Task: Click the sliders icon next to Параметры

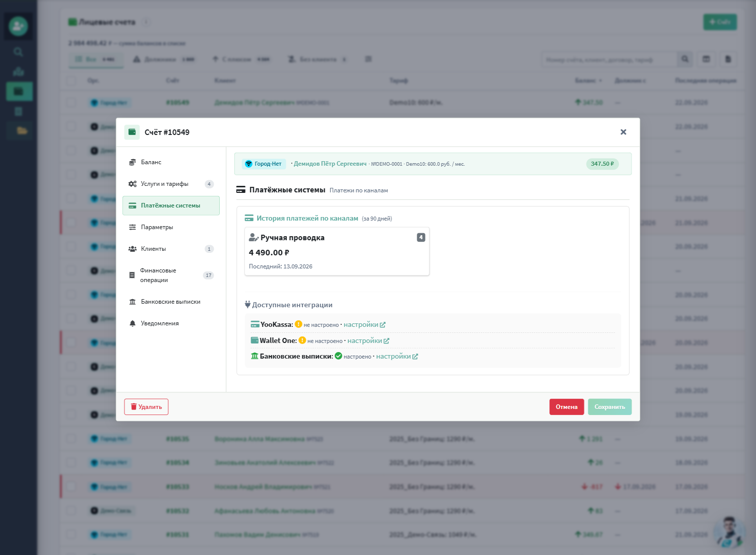Action: pos(133,227)
